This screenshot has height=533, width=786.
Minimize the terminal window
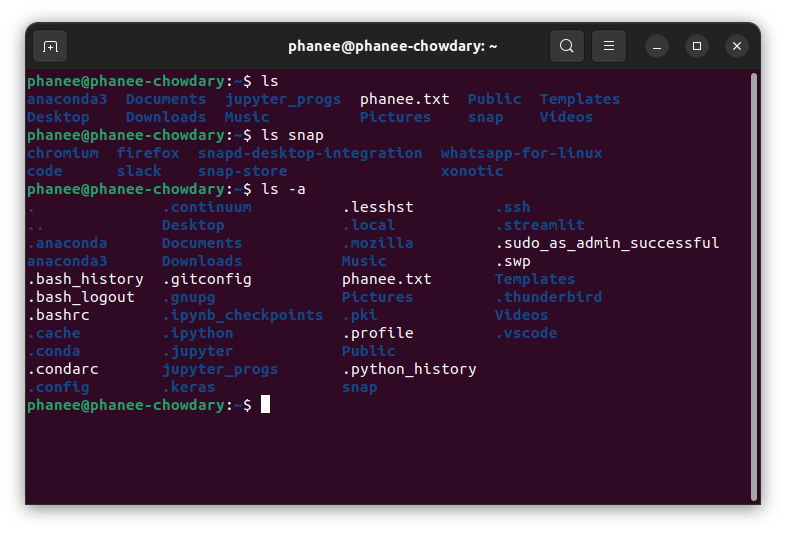tap(657, 47)
